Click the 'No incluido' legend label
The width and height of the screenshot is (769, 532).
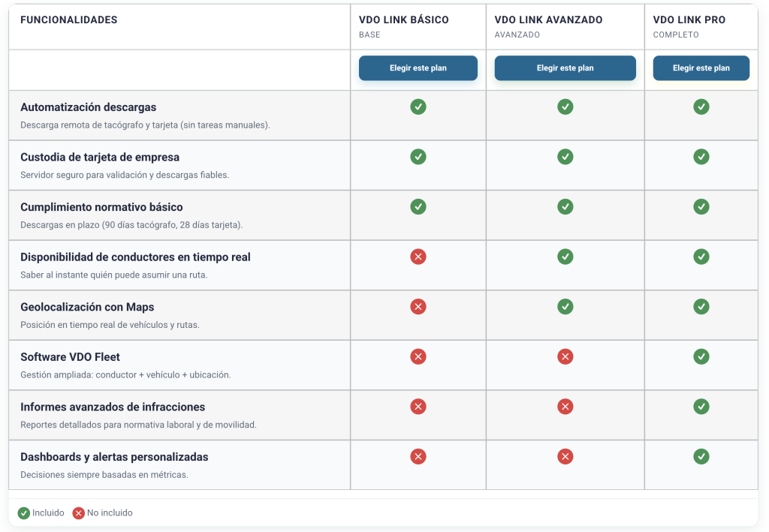[110, 513]
